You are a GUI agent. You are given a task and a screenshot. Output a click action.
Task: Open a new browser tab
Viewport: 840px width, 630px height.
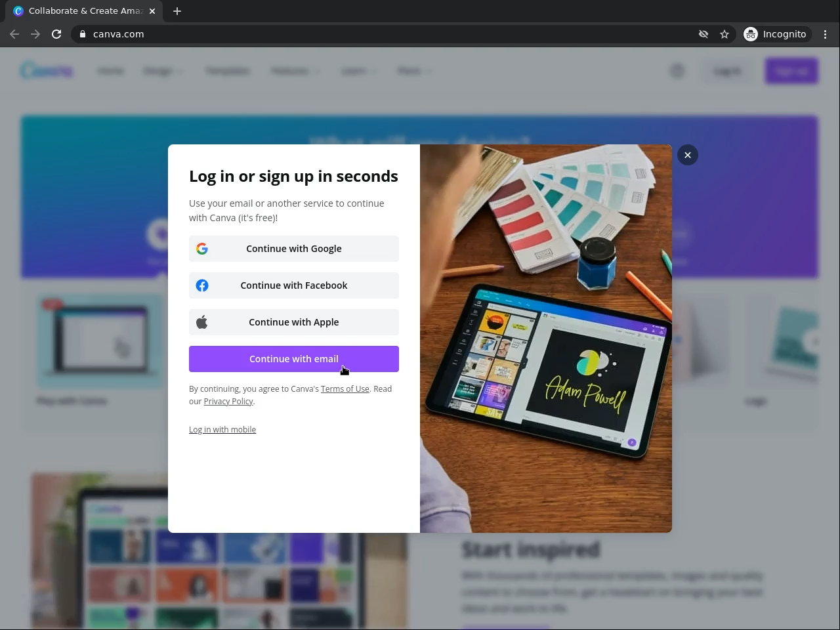point(177,11)
